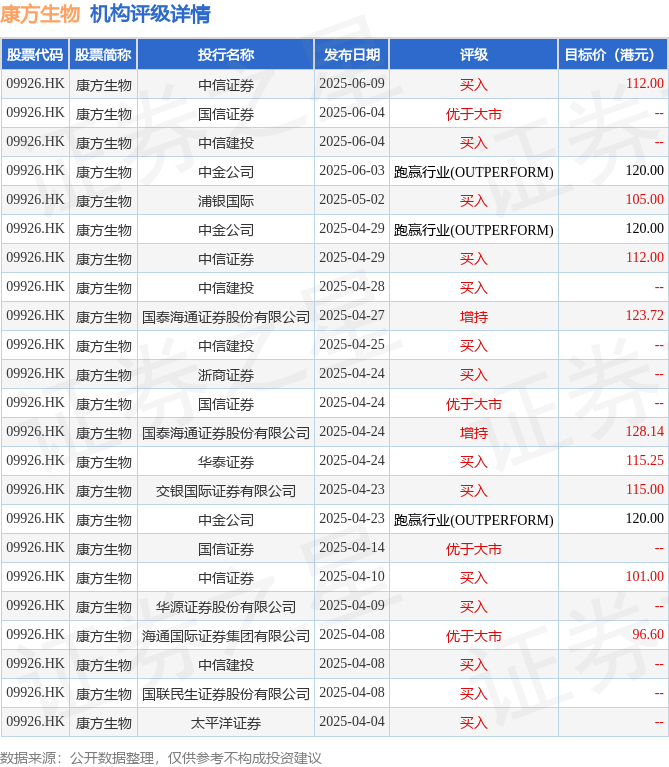669x767 pixels.
Task: Click the 股票简称 column header
Action: pos(103,55)
